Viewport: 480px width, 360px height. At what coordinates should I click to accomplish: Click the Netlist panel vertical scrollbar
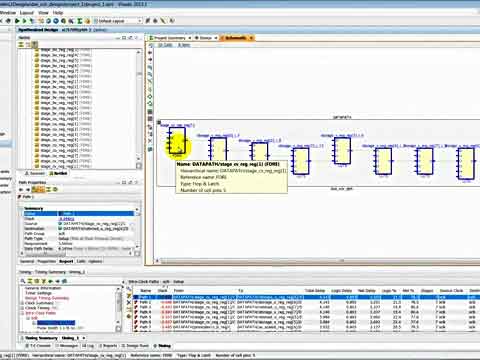(x=139, y=108)
